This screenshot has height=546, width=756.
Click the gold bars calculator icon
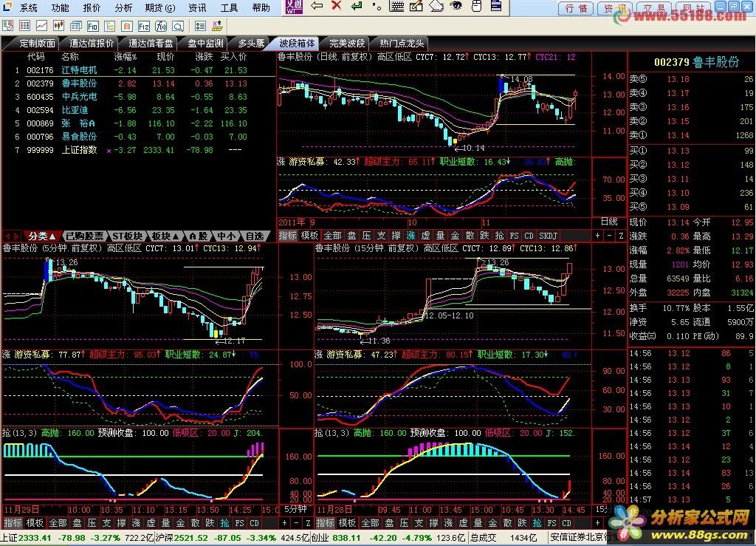coord(217,26)
